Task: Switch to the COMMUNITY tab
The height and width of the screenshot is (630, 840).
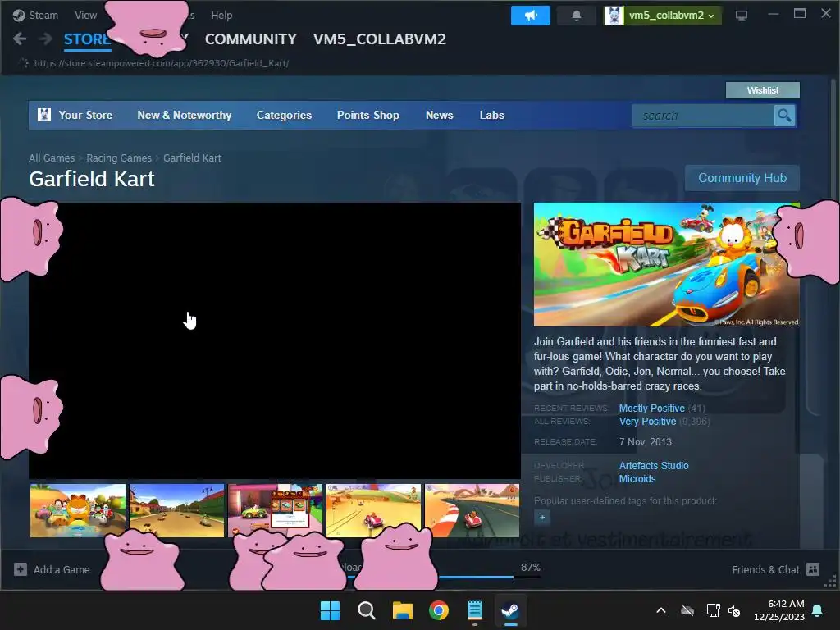Action: tap(251, 39)
